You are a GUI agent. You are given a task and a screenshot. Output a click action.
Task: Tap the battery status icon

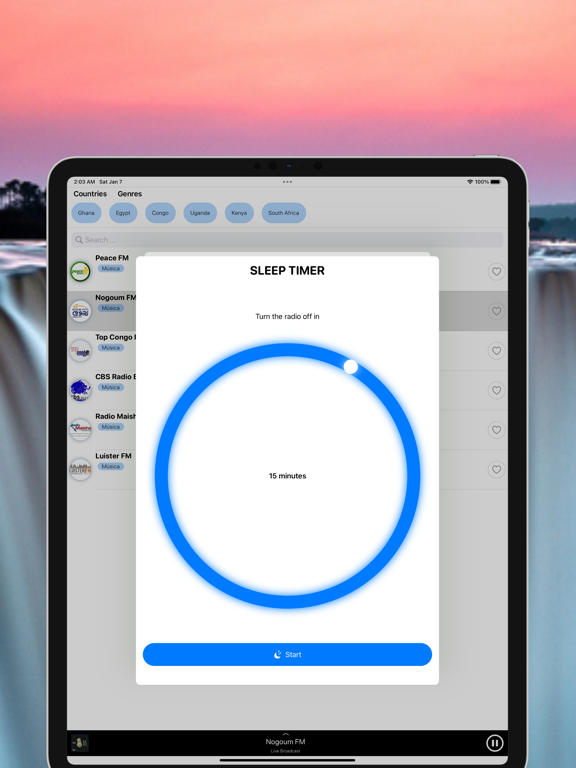click(x=495, y=182)
